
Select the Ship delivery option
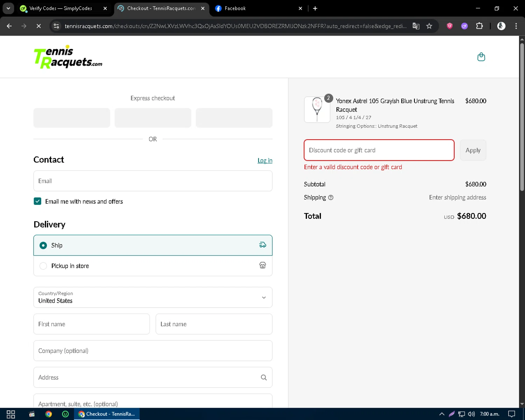point(153,245)
